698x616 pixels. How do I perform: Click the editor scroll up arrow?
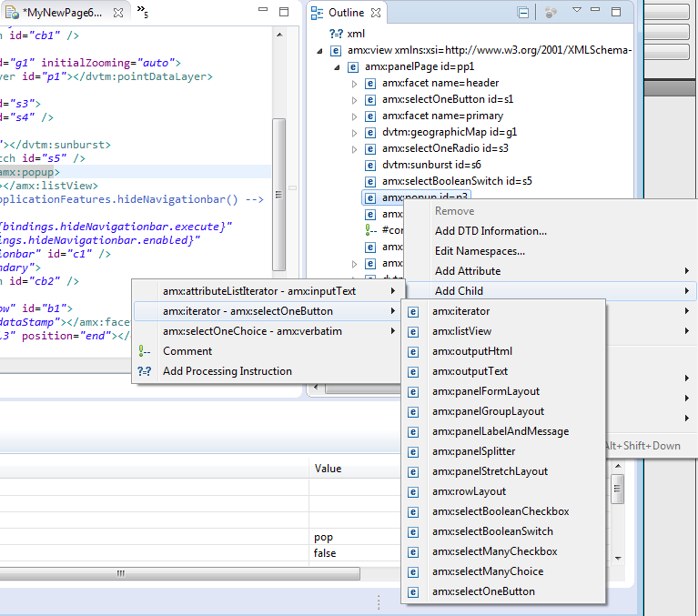click(x=279, y=35)
